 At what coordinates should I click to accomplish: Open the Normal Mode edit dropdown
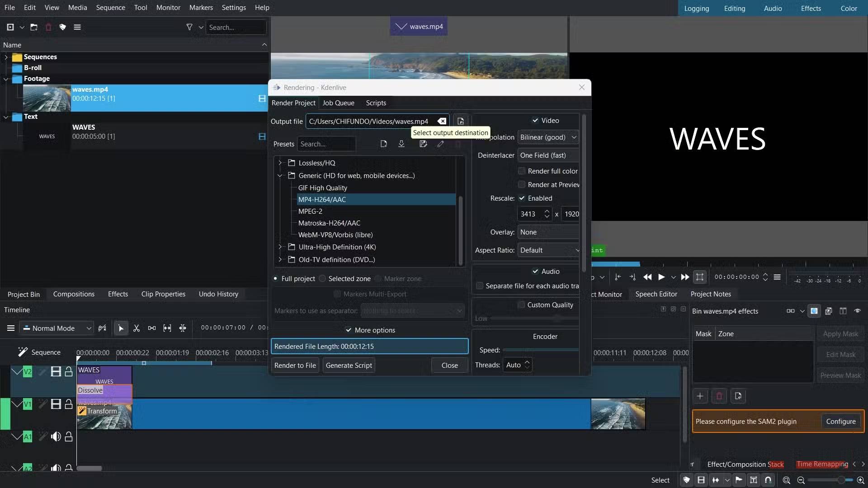coord(57,328)
